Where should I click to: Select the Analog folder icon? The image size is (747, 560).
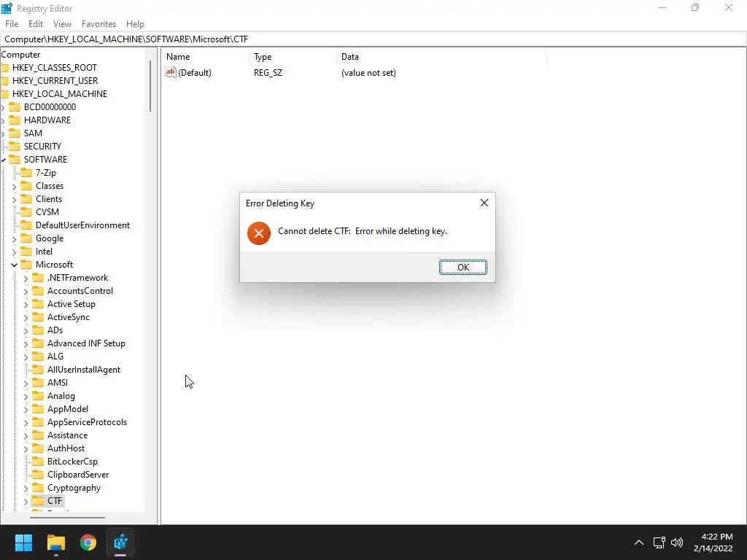pyautogui.click(x=38, y=396)
